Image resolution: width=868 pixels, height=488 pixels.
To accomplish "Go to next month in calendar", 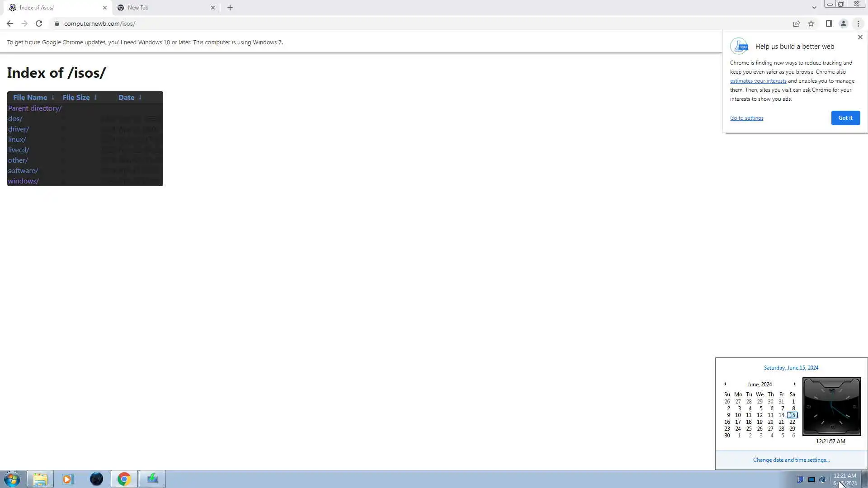I will pyautogui.click(x=794, y=384).
